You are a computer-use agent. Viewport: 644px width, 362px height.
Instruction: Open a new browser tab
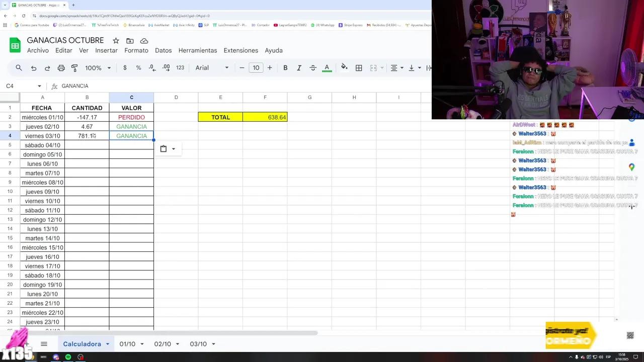click(73, 5)
